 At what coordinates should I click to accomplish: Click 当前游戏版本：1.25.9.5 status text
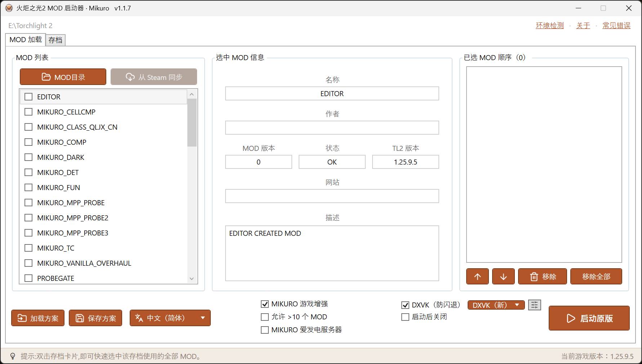(597, 356)
